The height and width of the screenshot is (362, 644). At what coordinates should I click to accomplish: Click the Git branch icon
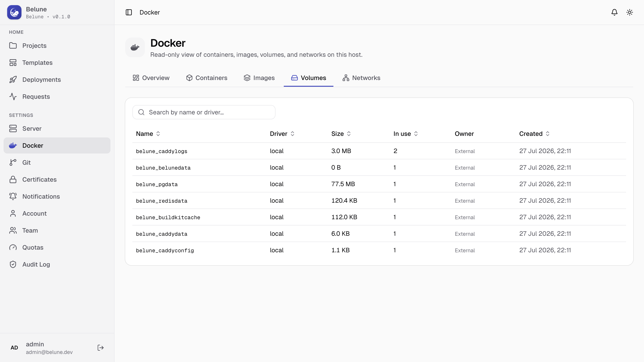[x=13, y=162]
